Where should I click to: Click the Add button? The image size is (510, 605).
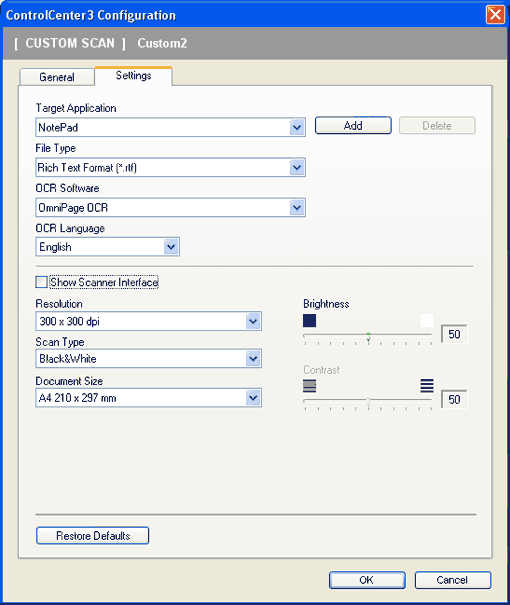click(353, 125)
